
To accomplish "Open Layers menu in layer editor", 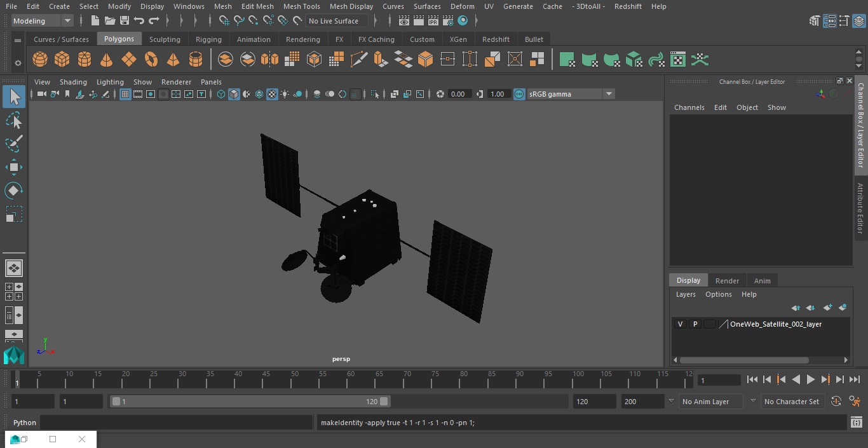I will 686,294.
